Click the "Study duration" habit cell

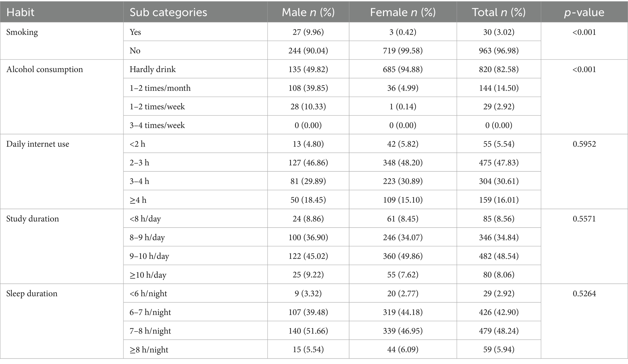(33, 219)
